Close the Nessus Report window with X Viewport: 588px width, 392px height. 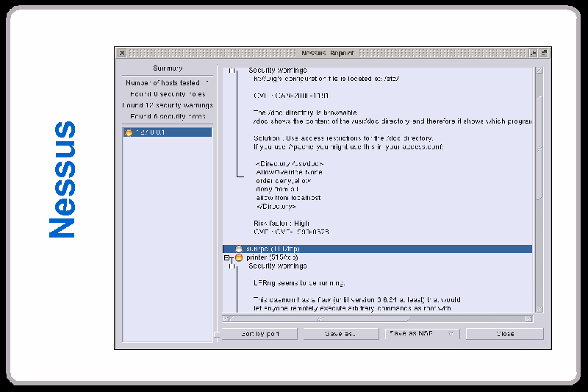point(122,53)
